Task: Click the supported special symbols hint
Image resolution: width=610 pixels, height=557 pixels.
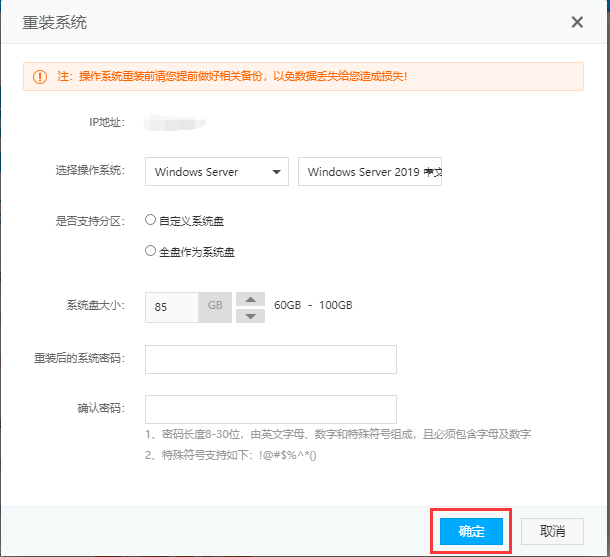Action: pyautogui.click(x=230, y=455)
